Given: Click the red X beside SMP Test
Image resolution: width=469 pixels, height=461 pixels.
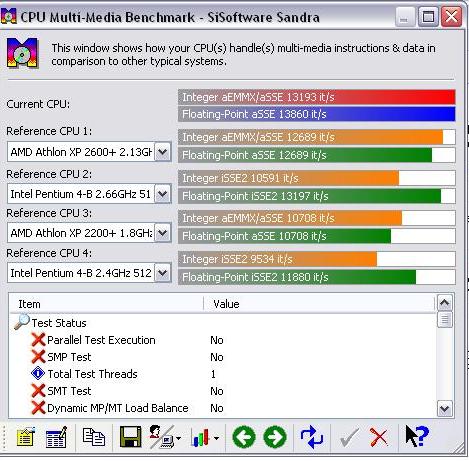Looking at the screenshot, I should (38, 357).
